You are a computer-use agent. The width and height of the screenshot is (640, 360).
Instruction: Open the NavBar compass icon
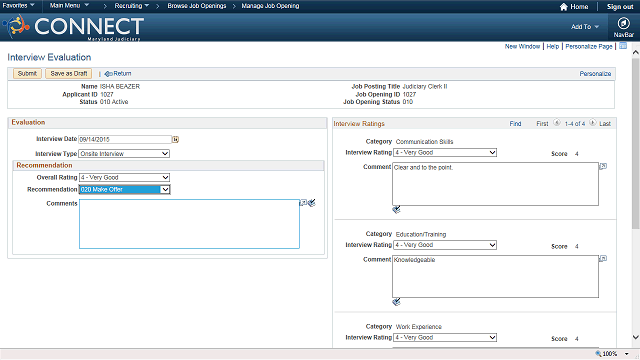tap(623, 23)
